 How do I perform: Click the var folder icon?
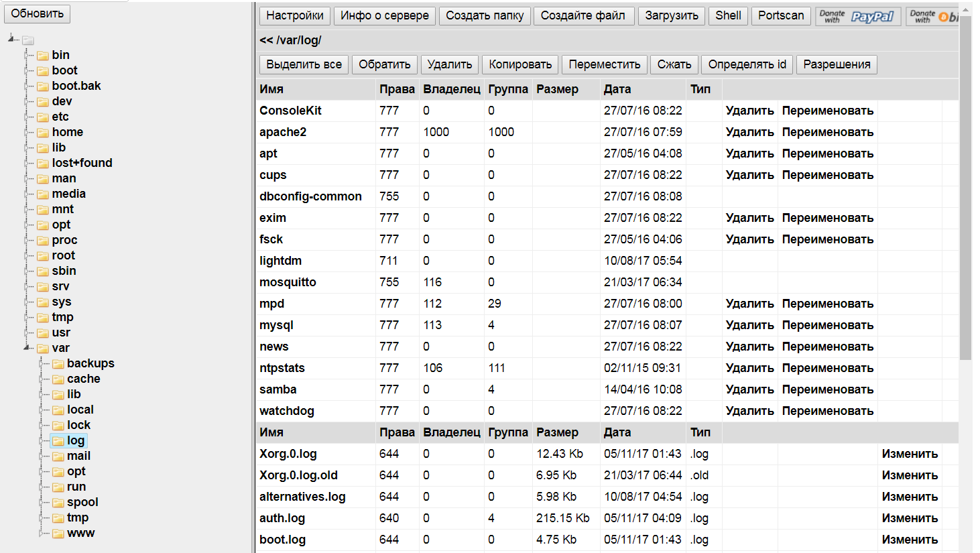pos(43,349)
